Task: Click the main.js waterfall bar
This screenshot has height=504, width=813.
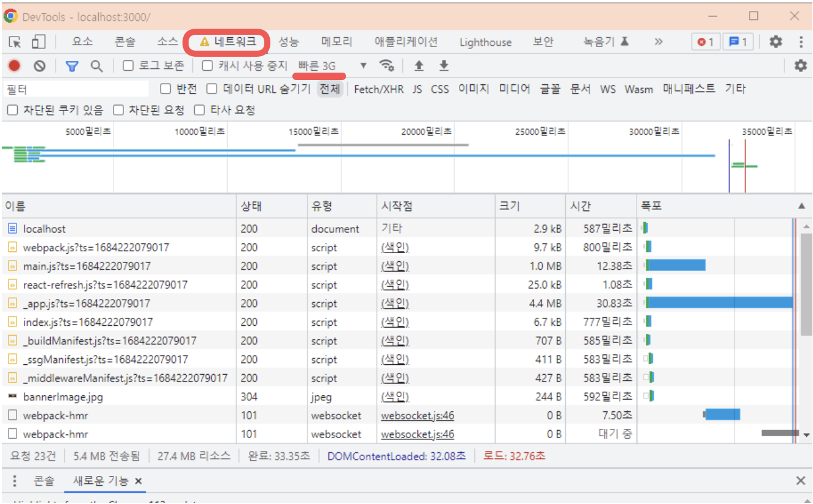Action: click(676, 265)
